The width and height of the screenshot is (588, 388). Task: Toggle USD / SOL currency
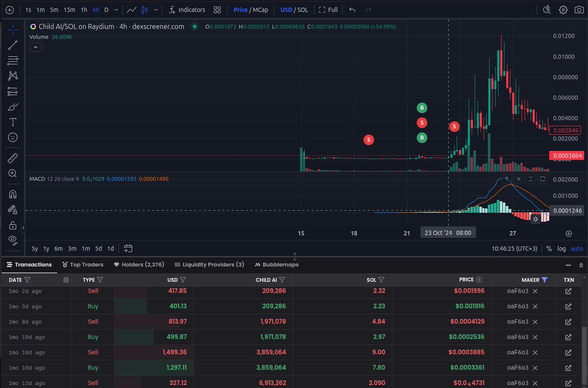click(294, 10)
